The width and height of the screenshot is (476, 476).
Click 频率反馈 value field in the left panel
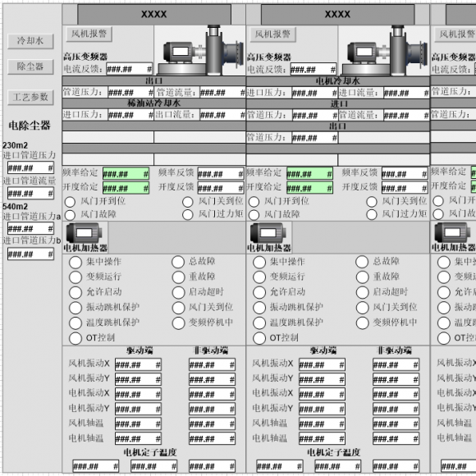(221, 174)
